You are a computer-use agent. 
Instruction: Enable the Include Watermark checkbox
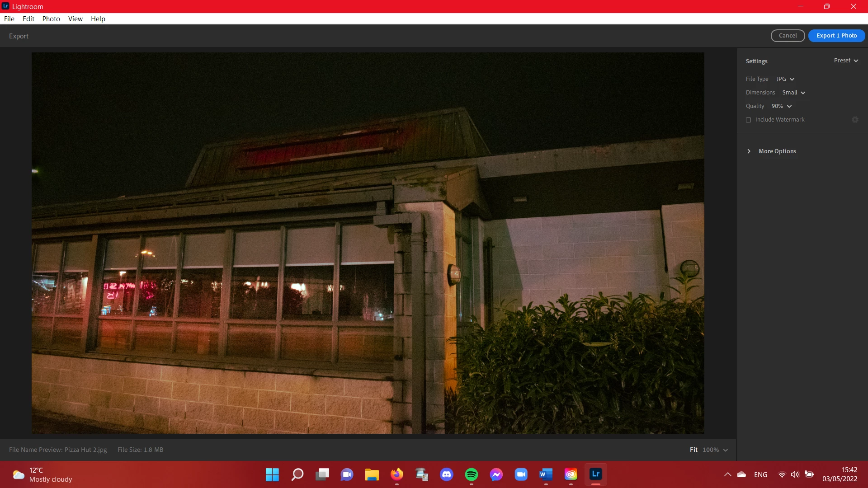click(x=749, y=120)
